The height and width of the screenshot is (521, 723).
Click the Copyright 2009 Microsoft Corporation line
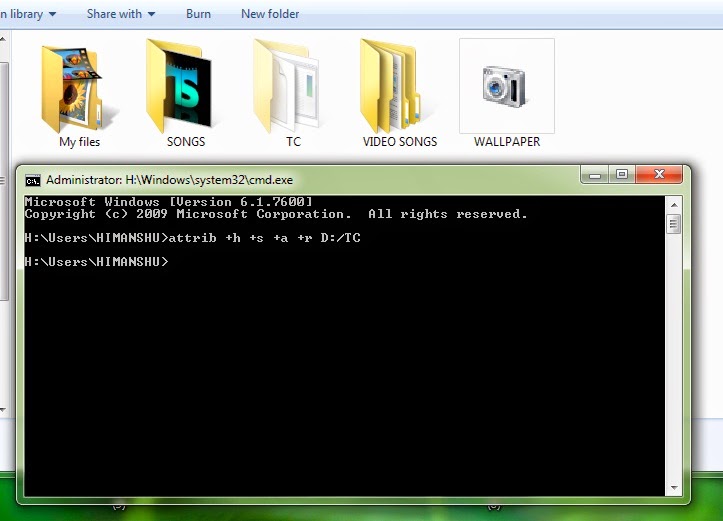pos(276,214)
